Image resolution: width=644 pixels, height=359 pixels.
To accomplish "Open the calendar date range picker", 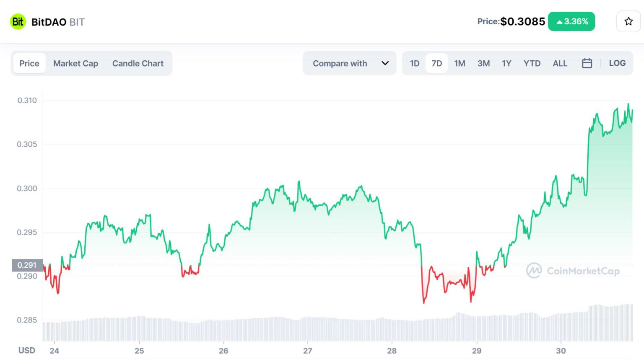I will click(587, 63).
